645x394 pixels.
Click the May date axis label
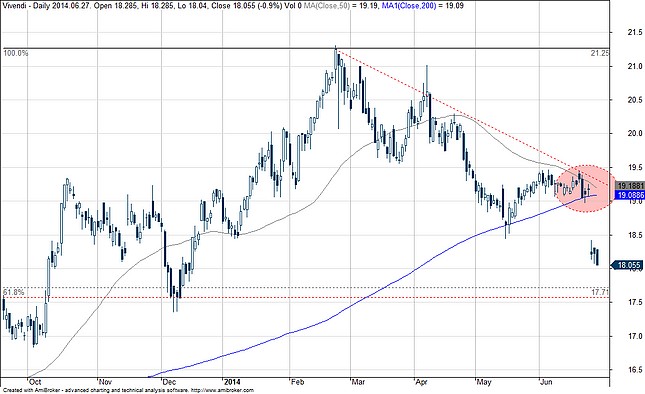484,382
